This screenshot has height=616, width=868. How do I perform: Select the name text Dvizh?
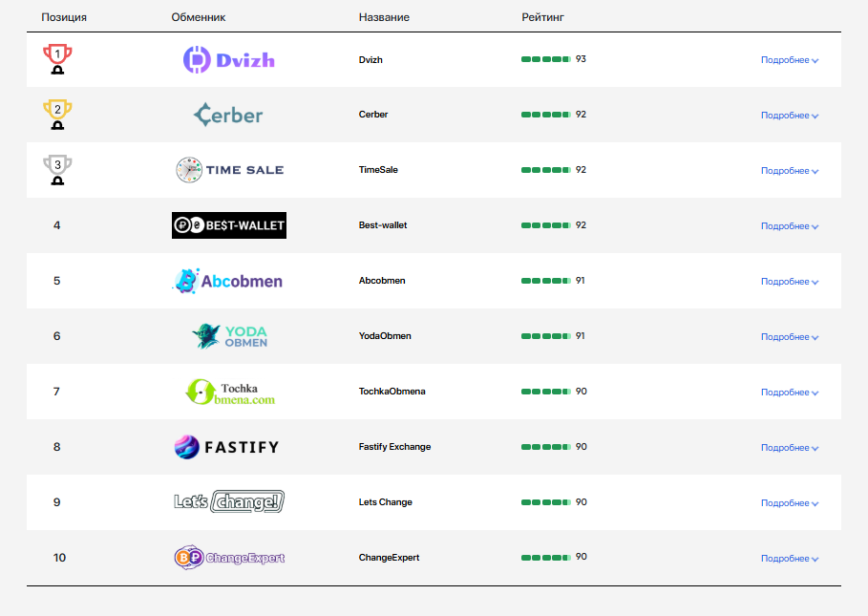click(370, 60)
